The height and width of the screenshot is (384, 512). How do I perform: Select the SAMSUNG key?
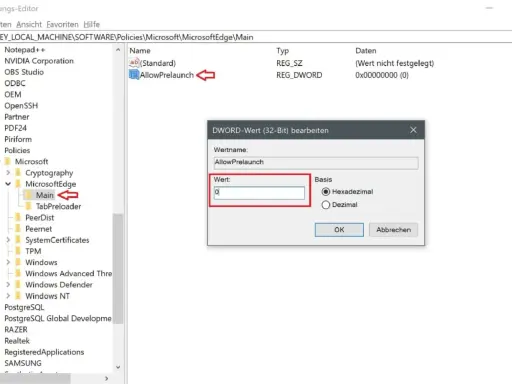[x=23, y=363]
